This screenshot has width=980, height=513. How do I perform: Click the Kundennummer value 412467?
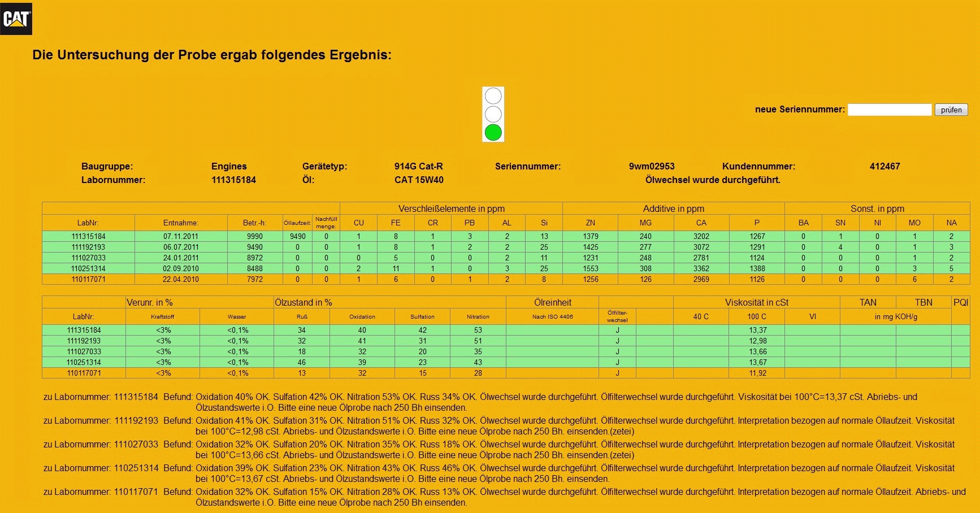(884, 166)
